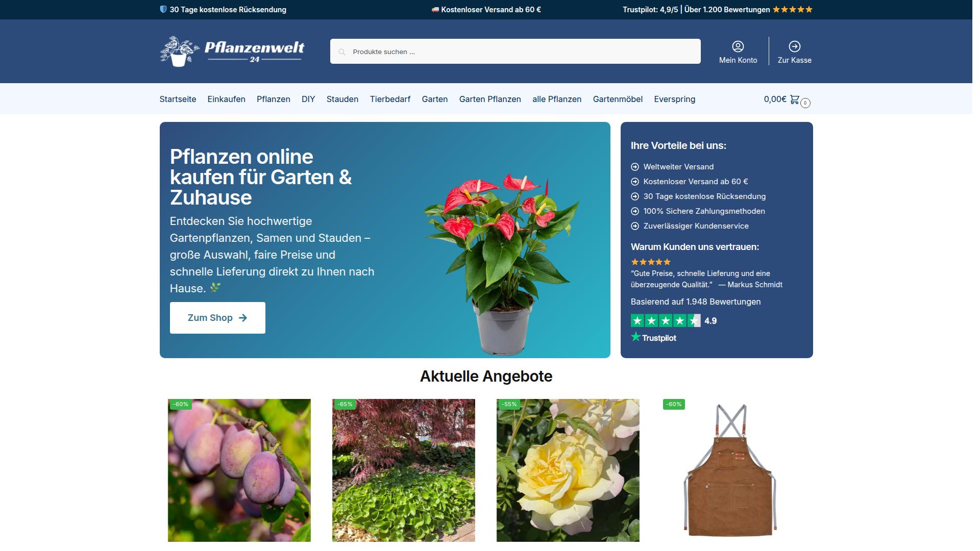Click the search magnifier icon
Viewport: 980px width, 551px height.
click(x=342, y=52)
